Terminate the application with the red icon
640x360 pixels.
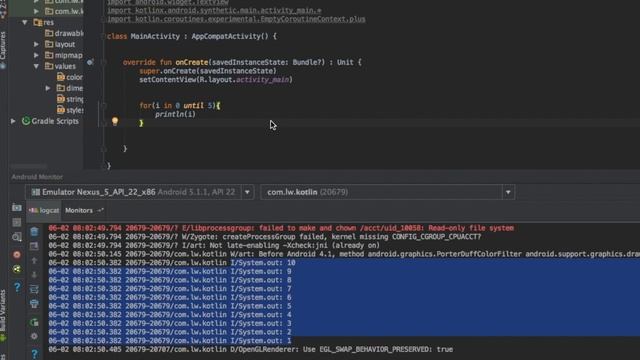(x=17, y=255)
